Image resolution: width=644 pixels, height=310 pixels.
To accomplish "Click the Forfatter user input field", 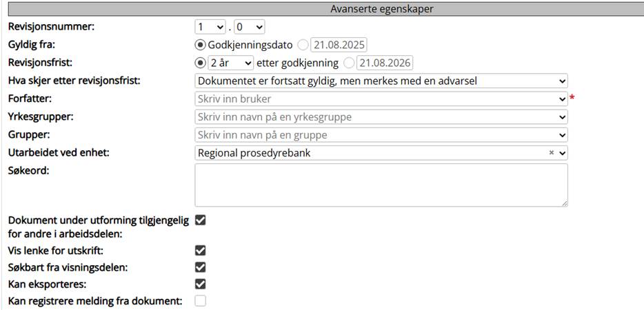I will click(376, 99).
